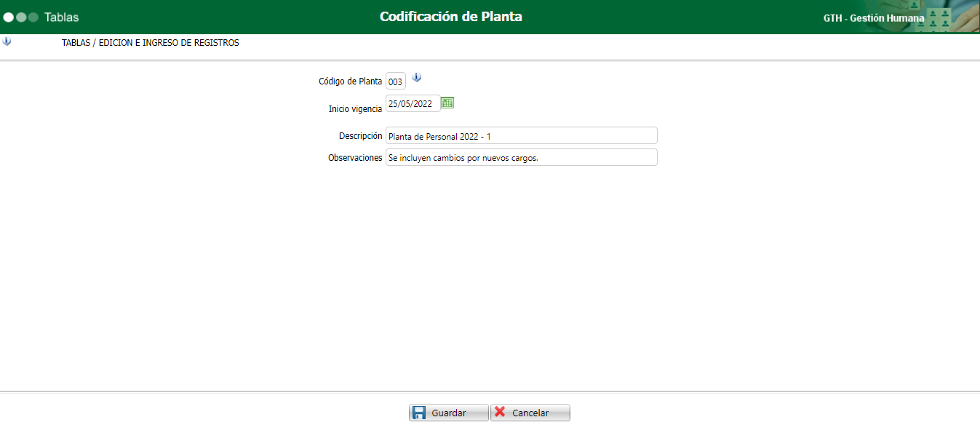This screenshot has width=980, height=433.
Task: Click the info icon left of the breadcrumb
Action: [7, 41]
